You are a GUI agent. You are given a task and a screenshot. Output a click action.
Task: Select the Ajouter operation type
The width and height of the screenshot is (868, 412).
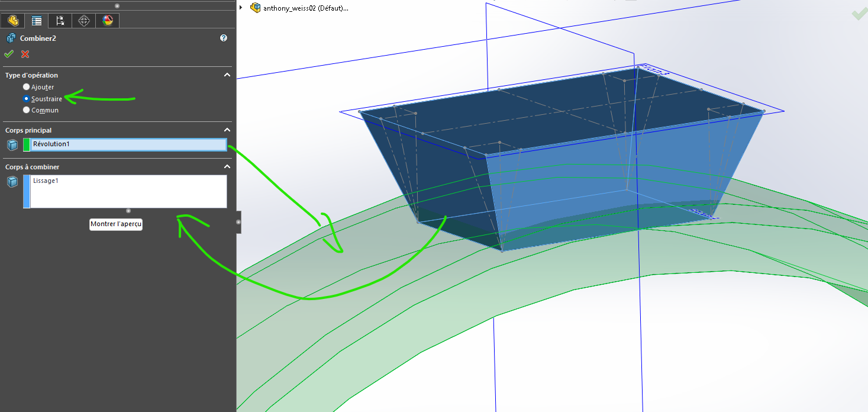coord(26,87)
